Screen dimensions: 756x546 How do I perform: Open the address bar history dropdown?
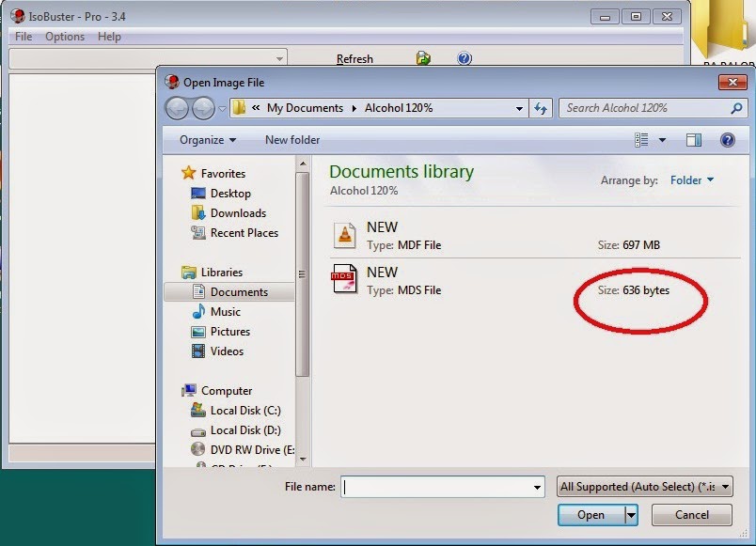coord(519,108)
